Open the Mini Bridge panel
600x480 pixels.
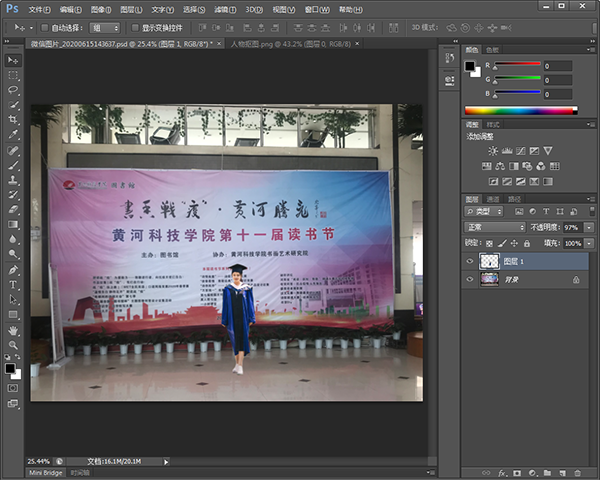[x=47, y=472]
